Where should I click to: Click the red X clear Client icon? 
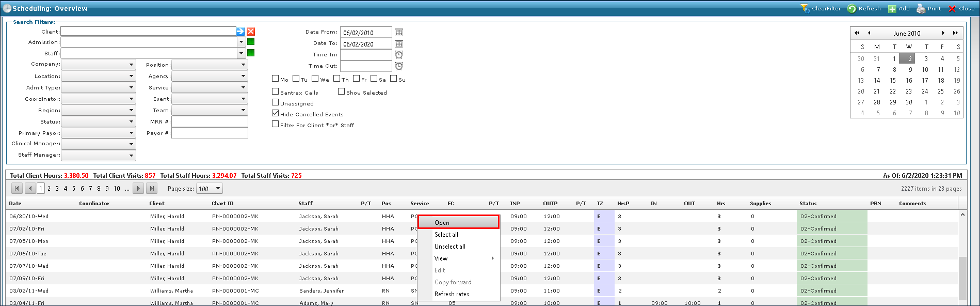(251, 32)
